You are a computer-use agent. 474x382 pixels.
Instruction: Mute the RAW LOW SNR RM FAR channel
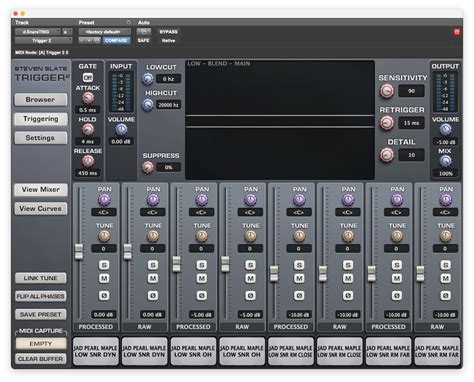(x=445, y=278)
